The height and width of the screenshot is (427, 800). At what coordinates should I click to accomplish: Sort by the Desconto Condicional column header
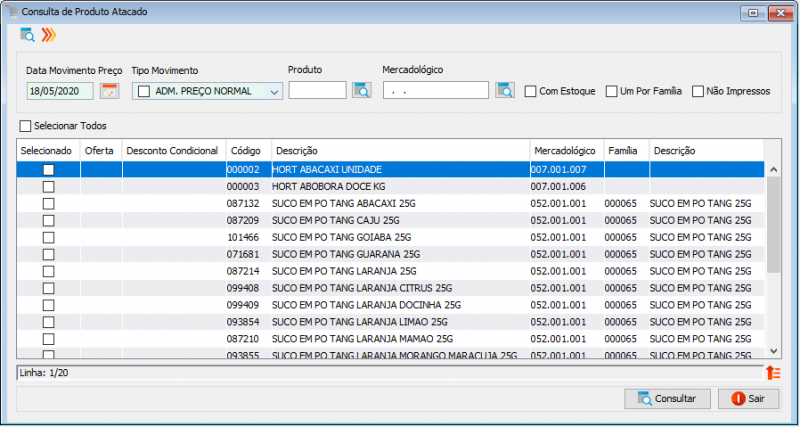(172, 151)
